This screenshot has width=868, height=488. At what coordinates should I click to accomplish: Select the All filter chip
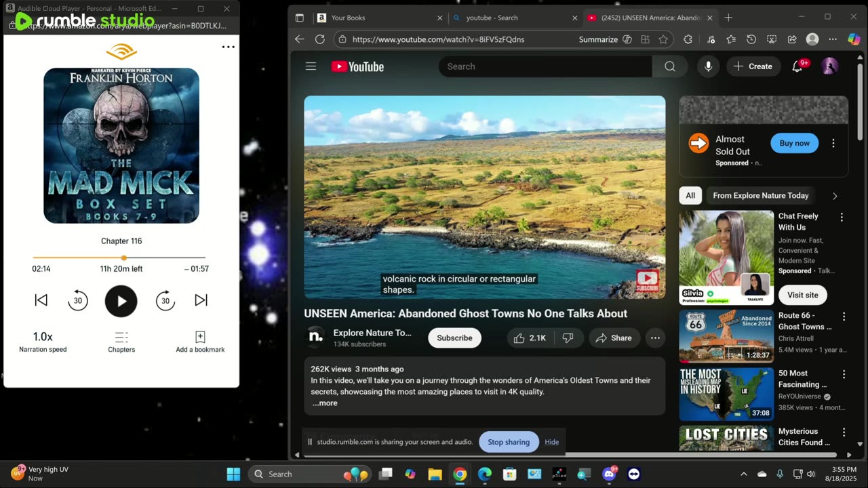pos(690,195)
